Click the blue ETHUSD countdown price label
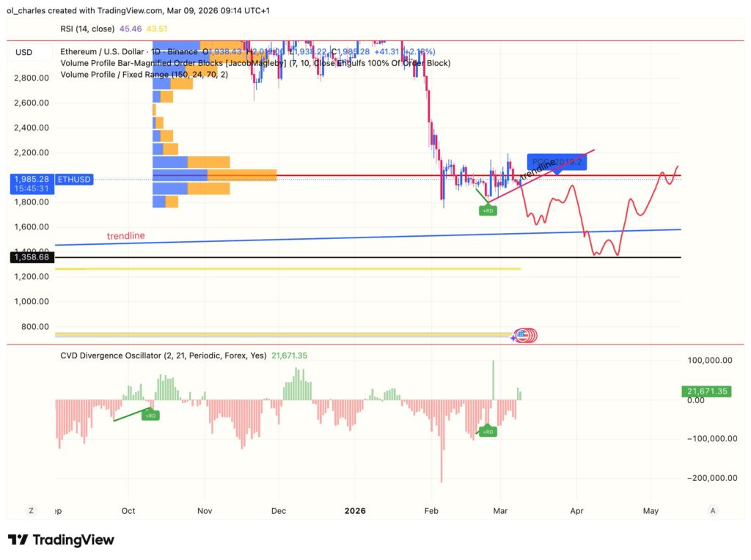751x560 pixels. coord(32,183)
